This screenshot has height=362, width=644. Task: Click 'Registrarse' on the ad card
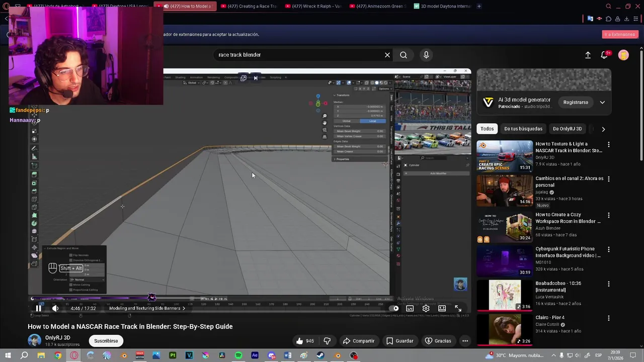click(576, 102)
